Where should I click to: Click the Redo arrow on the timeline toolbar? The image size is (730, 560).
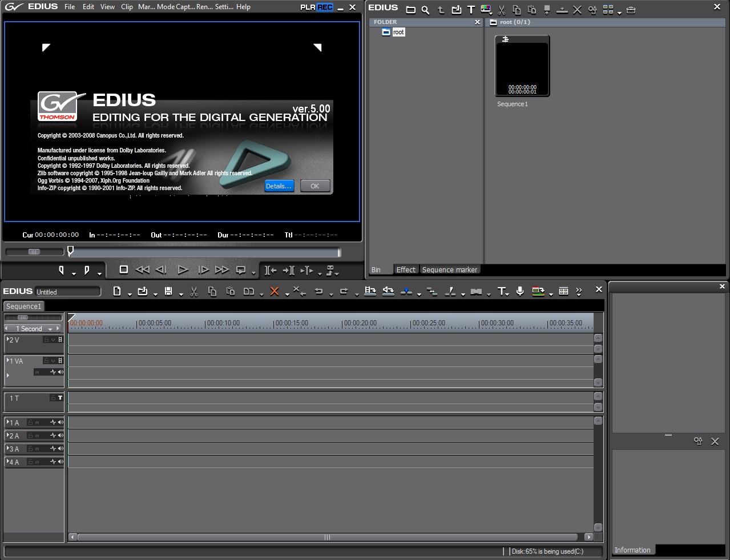(x=344, y=291)
